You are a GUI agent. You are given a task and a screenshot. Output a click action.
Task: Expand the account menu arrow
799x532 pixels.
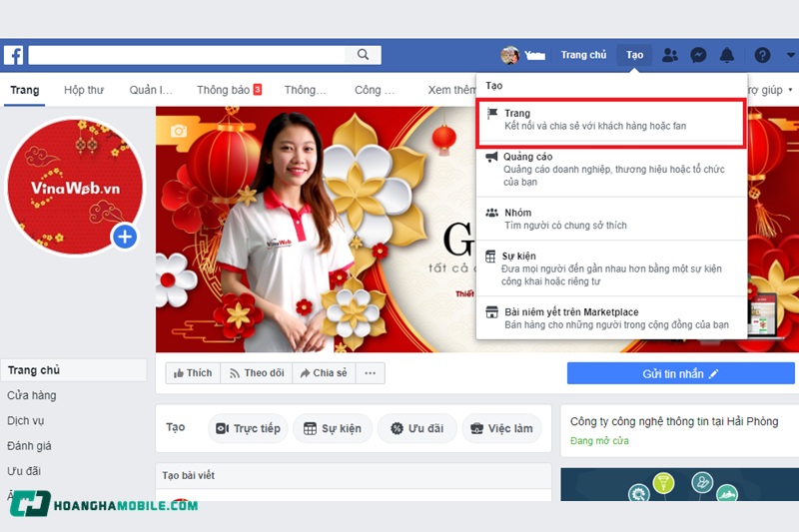790,55
